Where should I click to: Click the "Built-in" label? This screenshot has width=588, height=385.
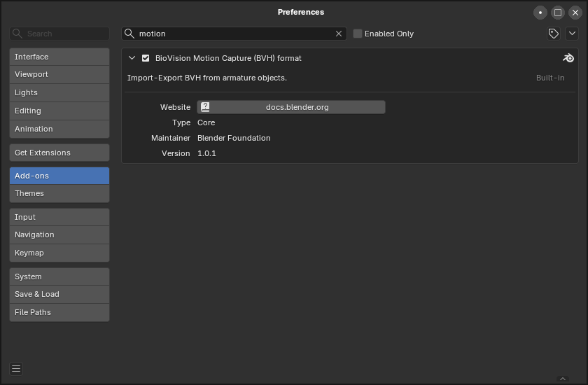[550, 78]
